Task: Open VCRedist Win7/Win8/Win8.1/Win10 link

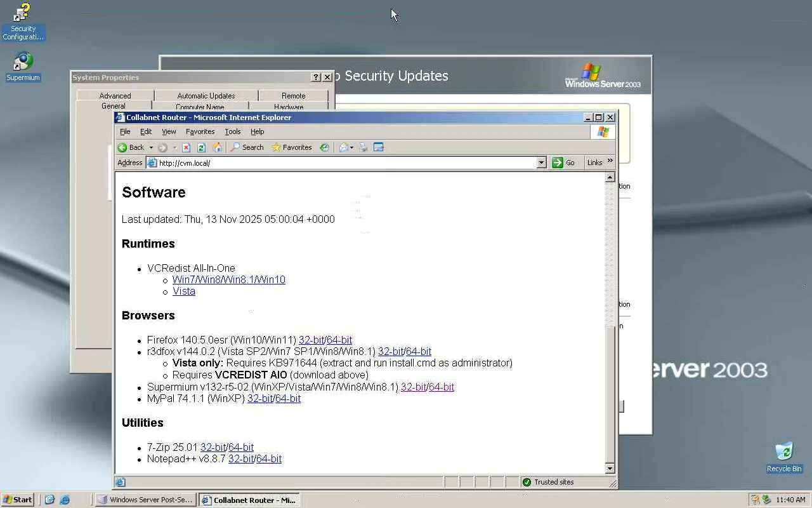Action: pyautogui.click(x=229, y=279)
